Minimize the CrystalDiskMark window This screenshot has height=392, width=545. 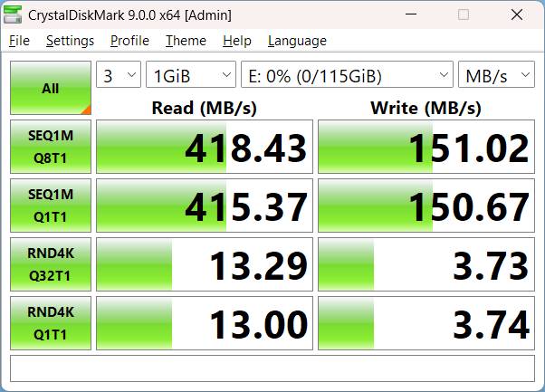click(x=412, y=14)
